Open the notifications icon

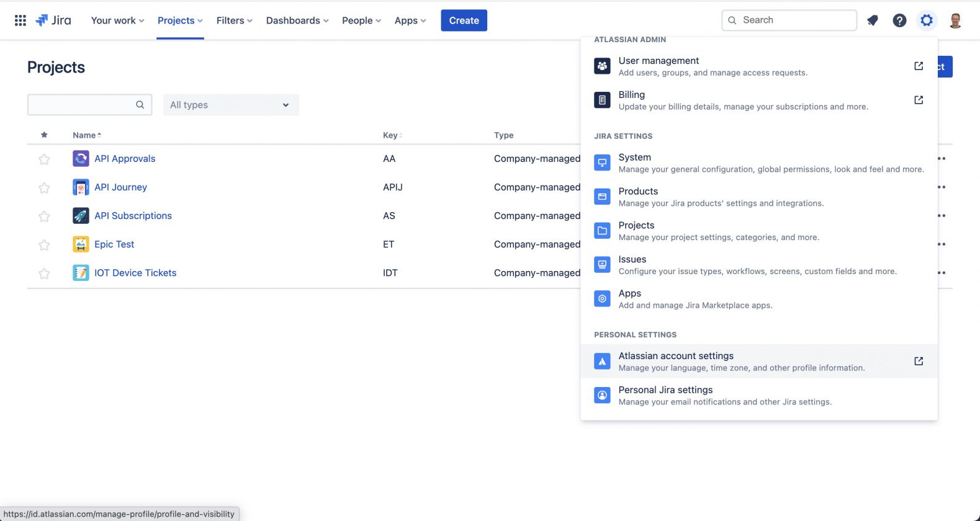tap(873, 20)
